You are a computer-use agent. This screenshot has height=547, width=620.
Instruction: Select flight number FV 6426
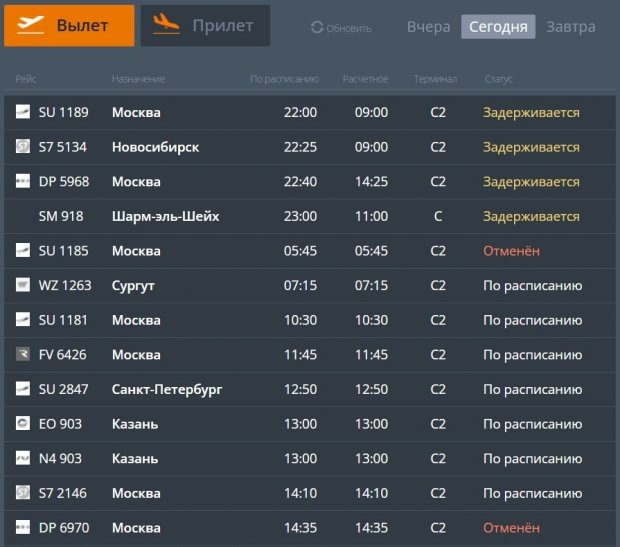point(62,355)
